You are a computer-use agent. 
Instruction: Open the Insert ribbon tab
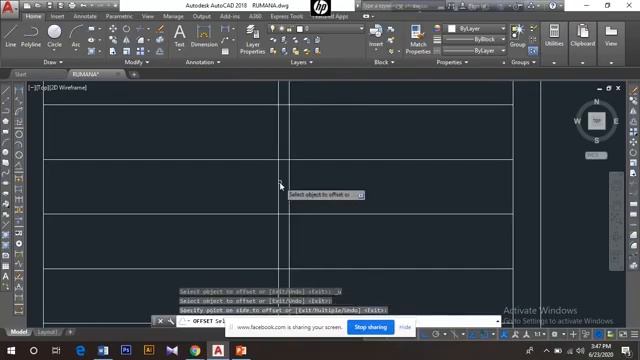[57, 16]
